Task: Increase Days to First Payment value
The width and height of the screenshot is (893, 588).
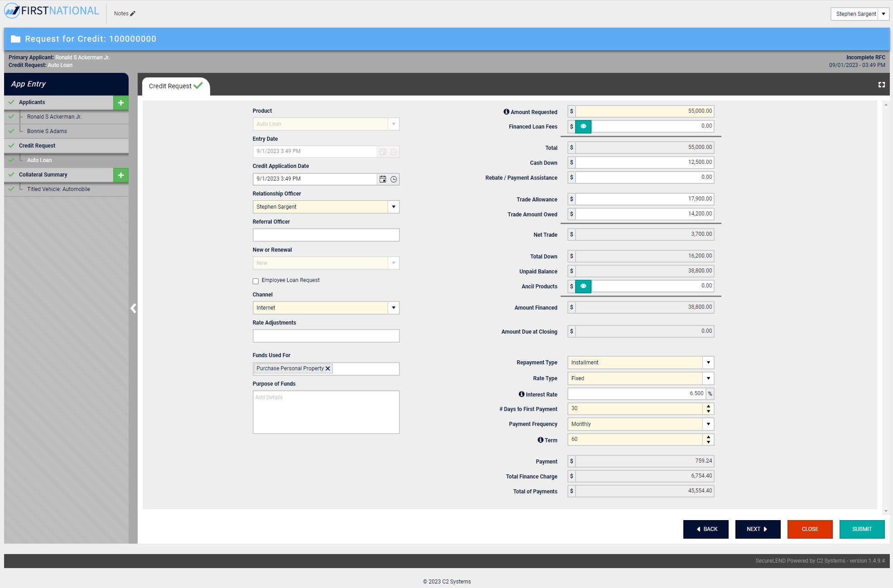Action: coord(708,406)
